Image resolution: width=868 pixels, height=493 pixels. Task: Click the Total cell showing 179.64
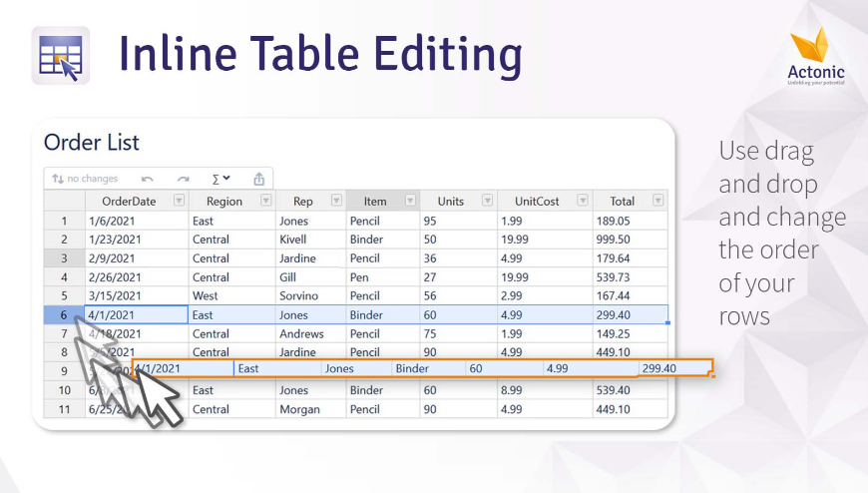point(630,258)
